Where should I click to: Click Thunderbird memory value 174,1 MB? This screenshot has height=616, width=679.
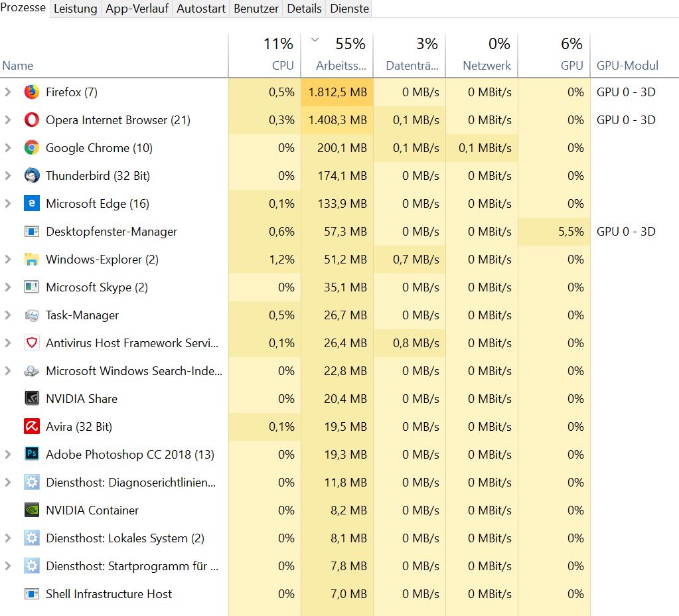[x=337, y=175]
